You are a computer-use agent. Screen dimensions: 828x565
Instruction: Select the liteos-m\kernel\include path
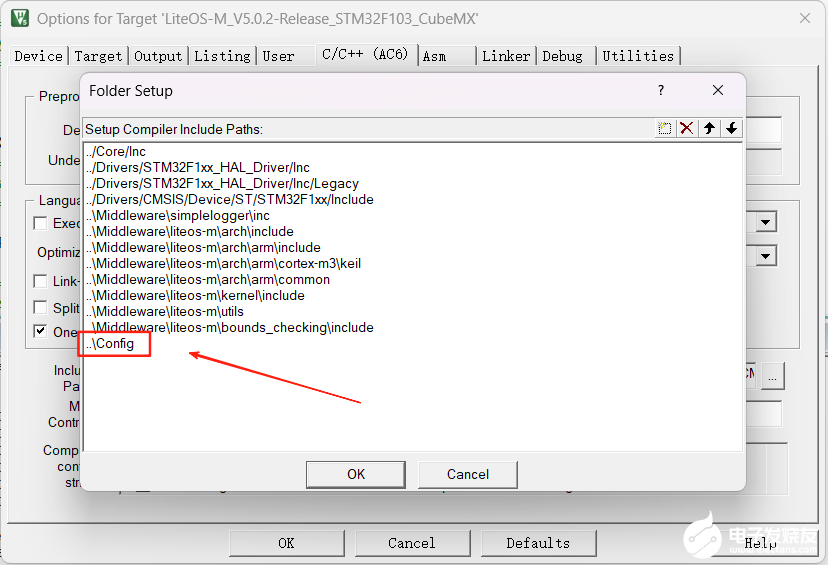(x=413, y=295)
